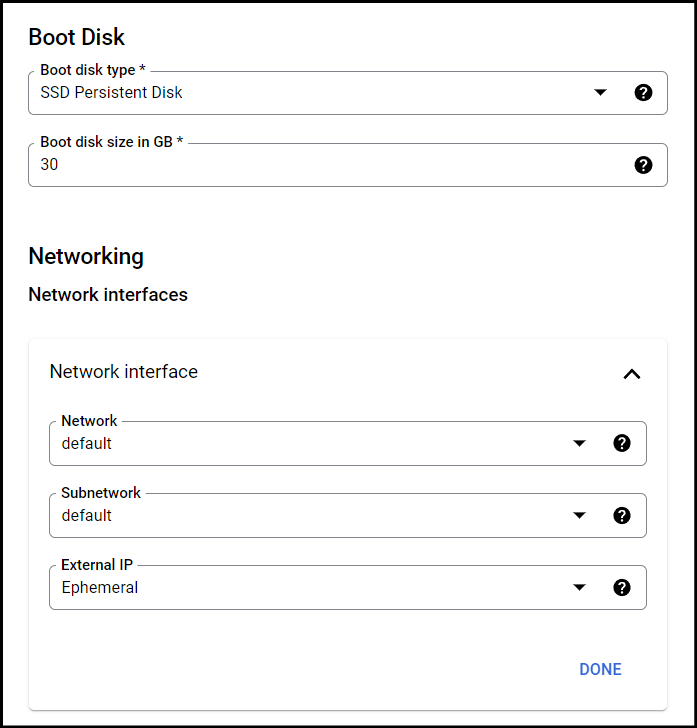Click the Network interface header title
The height and width of the screenshot is (728, 697).
124,371
